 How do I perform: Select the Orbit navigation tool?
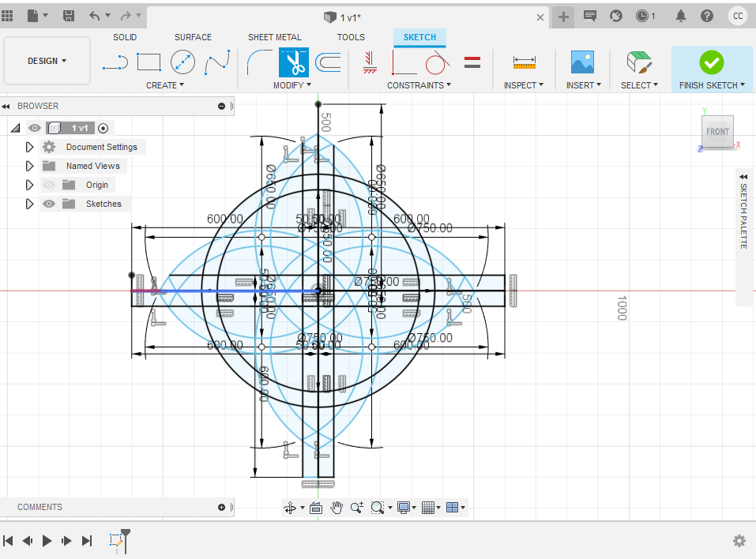(x=290, y=508)
